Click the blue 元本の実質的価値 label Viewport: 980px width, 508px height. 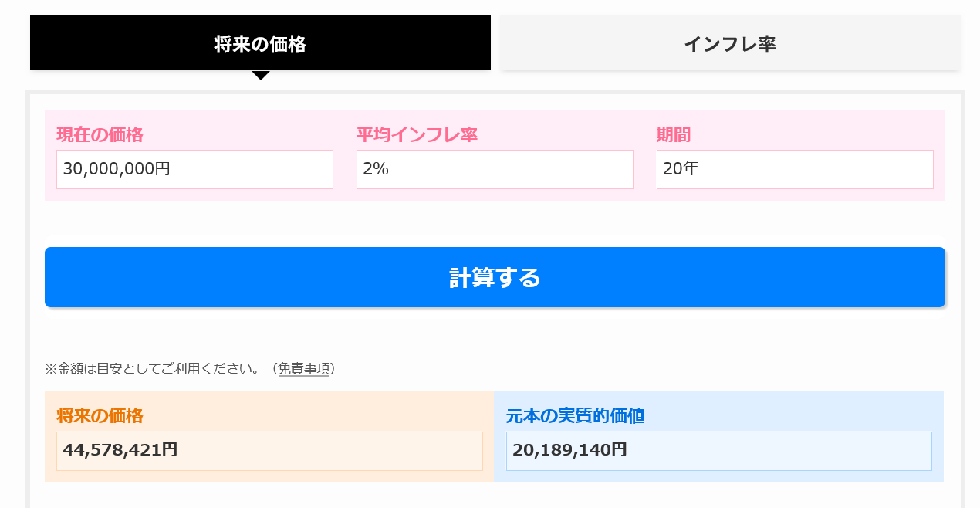575,416
